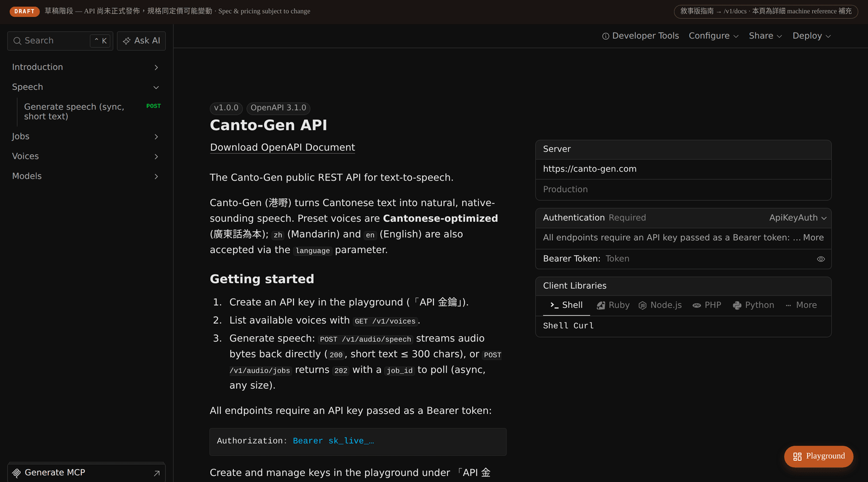Select the Node.js client library tab
The width and height of the screenshot is (868, 482).
pyautogui.click(x=660, y=305)
